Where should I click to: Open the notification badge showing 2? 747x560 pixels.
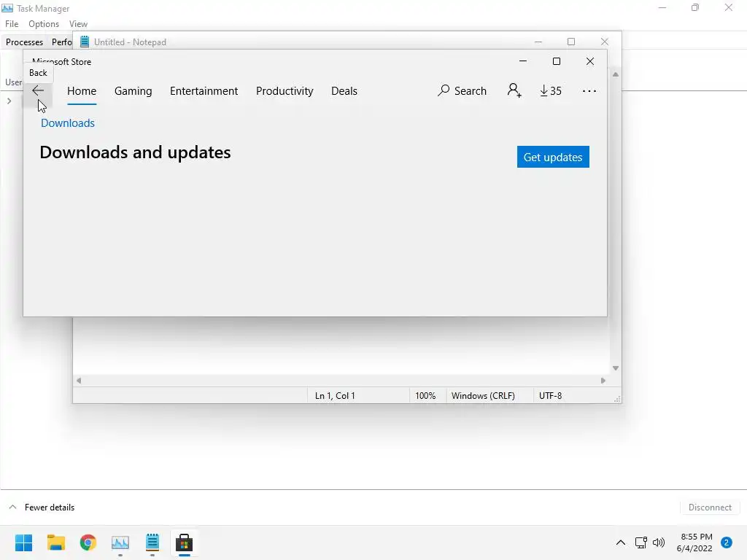pyautogui.click(x=727, y=542)
